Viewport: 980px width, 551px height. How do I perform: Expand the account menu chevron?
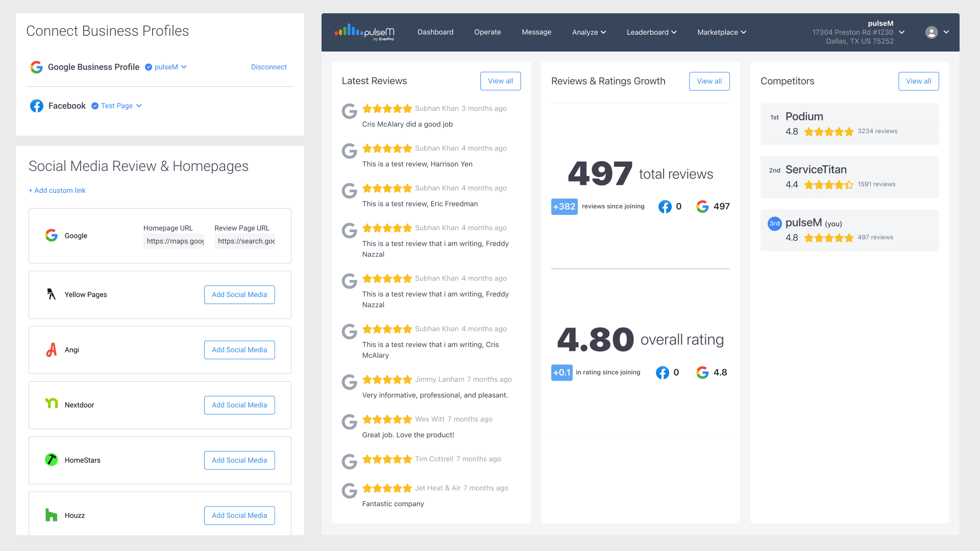[x=946, y=32]
